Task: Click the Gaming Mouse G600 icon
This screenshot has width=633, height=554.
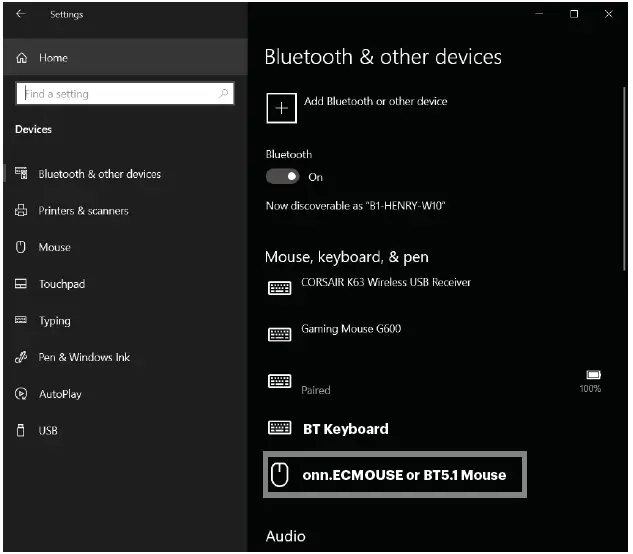Action: coord(280,335)
